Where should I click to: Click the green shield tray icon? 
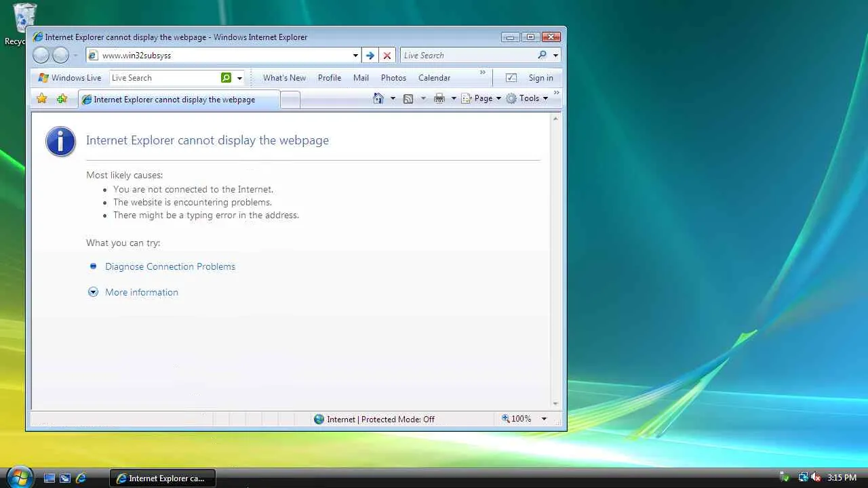785,478
